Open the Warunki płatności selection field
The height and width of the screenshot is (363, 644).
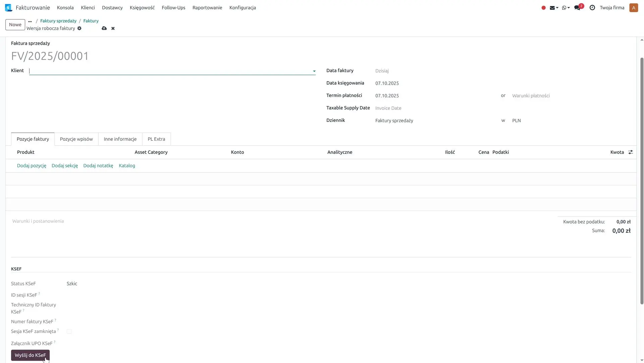point(531,96)
